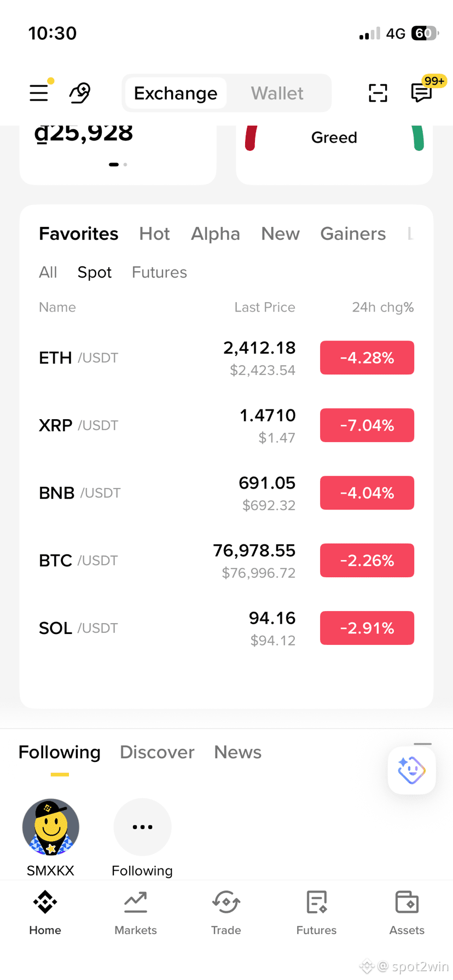
Task: Switch to Wallet mode toggle
Action: pyautogui.click(x=277, y=93)
